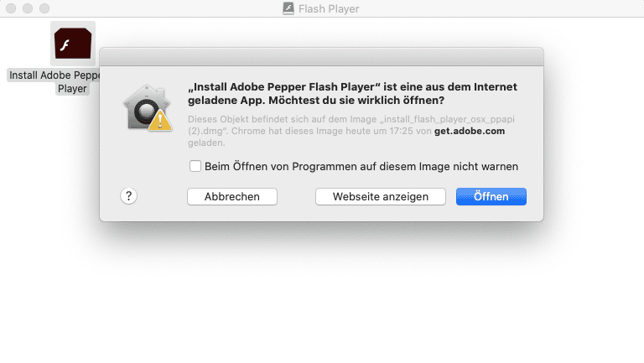Zoom the Flash Player window
This screenshot has height=363, width=644.
(44, 8)
